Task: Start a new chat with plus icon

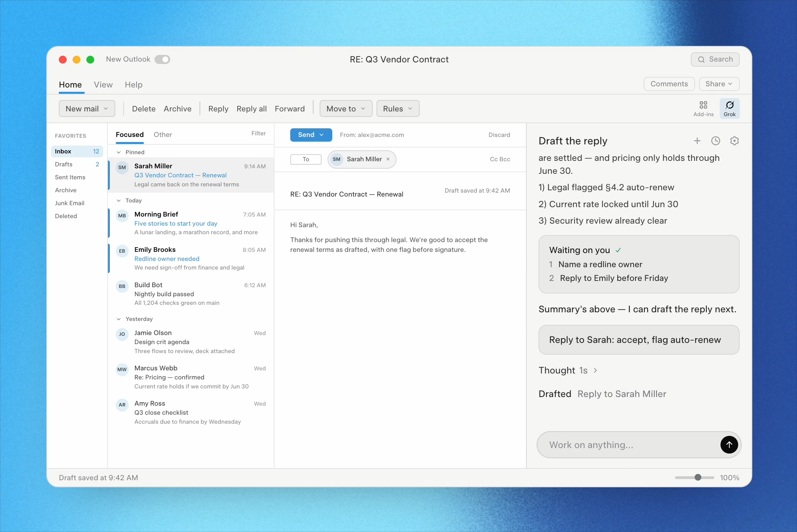Action: [697, 141]
